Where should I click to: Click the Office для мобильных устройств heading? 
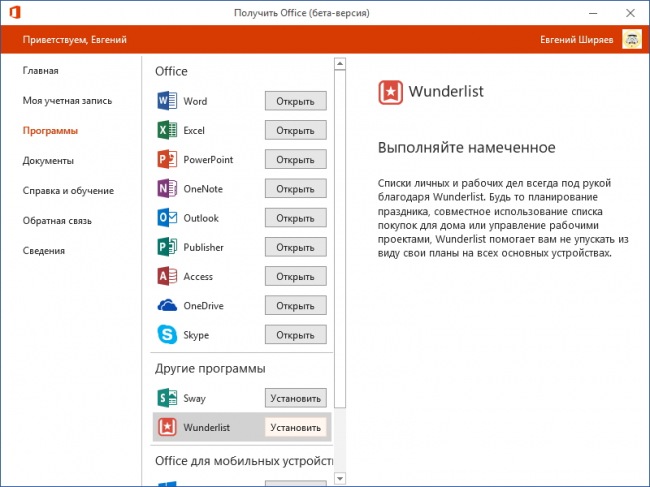[x=244, y=461]
